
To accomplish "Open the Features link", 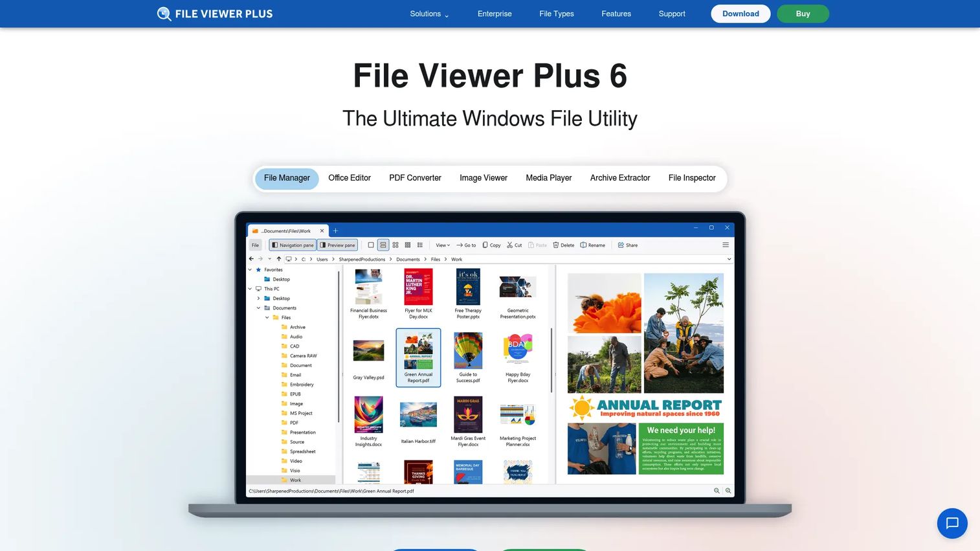I will (x=616, y=14).
